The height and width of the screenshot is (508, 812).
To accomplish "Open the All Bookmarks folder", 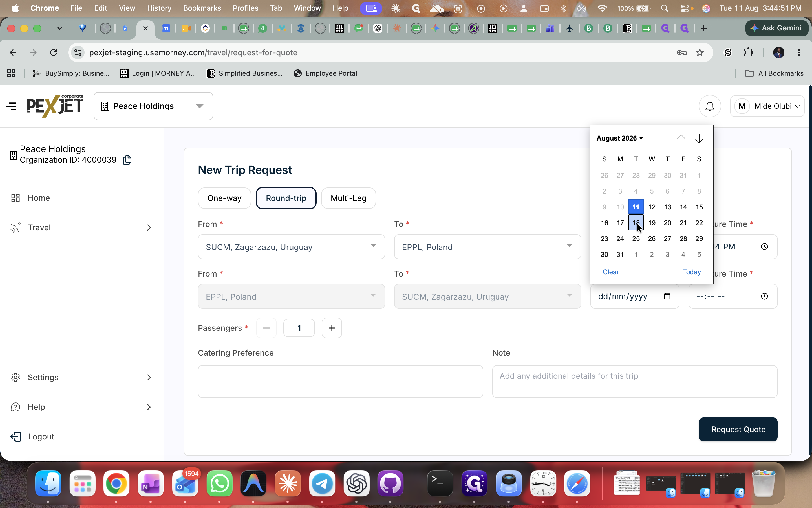I will click(x=774, y=73).
